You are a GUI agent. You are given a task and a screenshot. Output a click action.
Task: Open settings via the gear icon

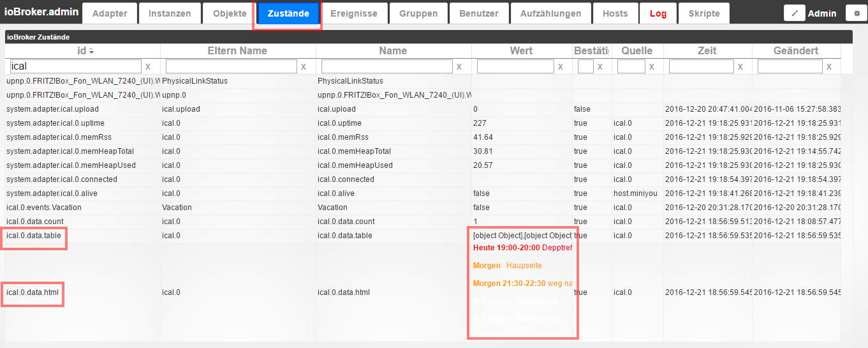click(x=857, y=13)
